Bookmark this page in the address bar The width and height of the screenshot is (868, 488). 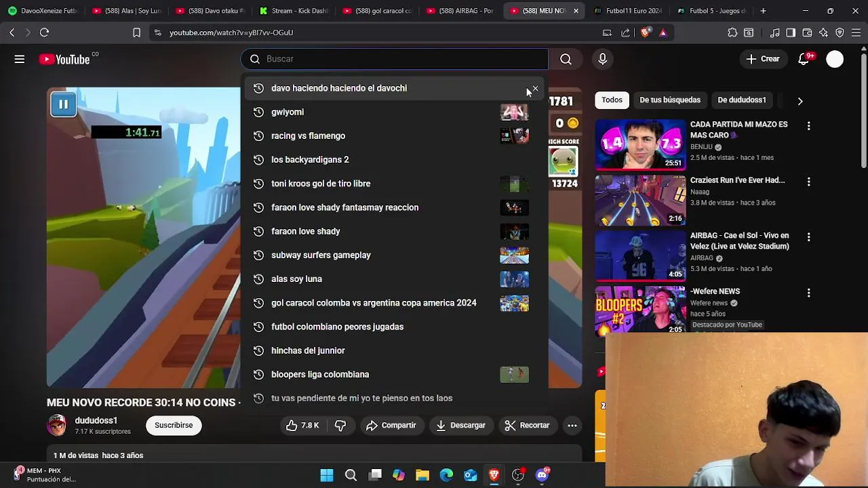tap(136, 33)
